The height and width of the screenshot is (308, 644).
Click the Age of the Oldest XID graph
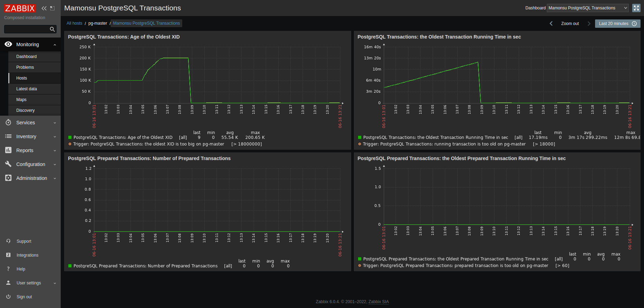[x=218, y=74]
